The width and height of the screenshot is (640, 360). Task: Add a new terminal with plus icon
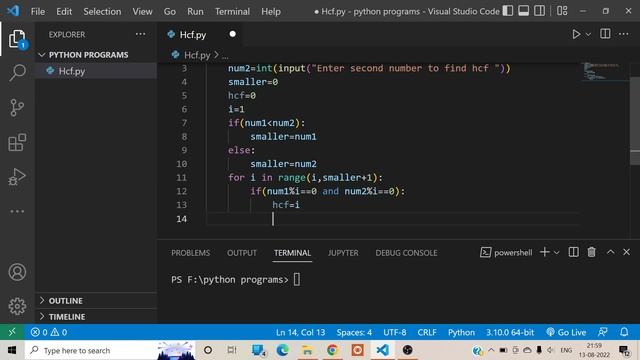click(x=544, y=252)
